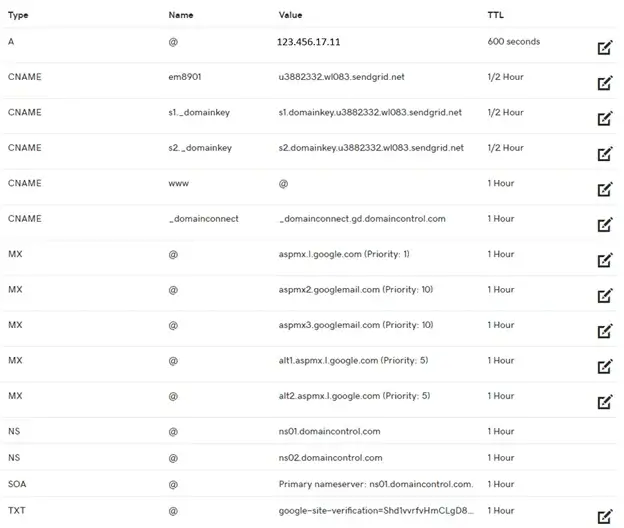Image resolution: width=624 pixels, height=528 pixels.
Task: Edit the aspmx.l.google.com MX record
Action: pyautogui.click(x=605, y=260)
